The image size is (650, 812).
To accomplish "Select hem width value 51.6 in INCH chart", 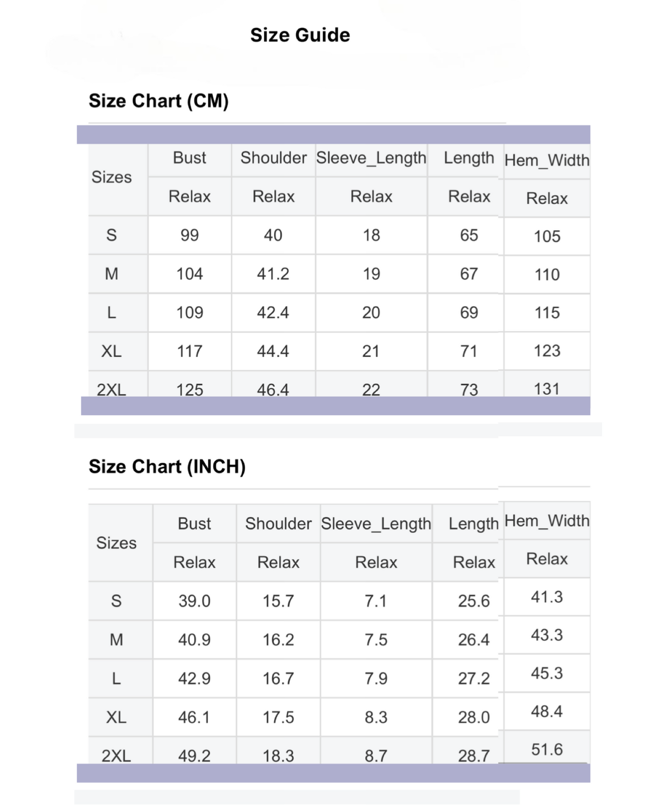I will pos(547,750).
